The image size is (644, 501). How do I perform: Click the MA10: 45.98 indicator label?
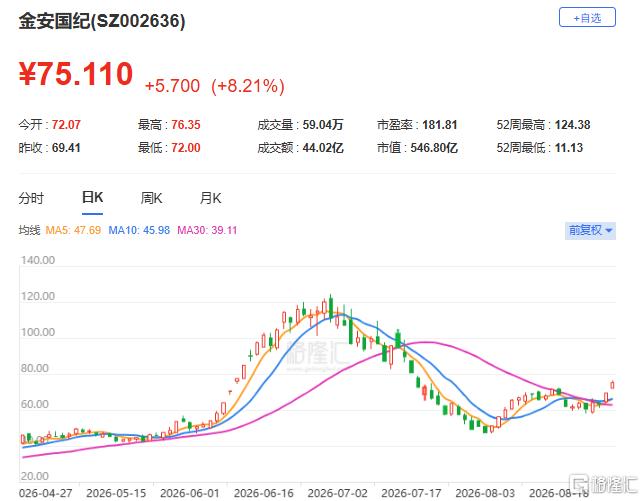tap(139, 230)
